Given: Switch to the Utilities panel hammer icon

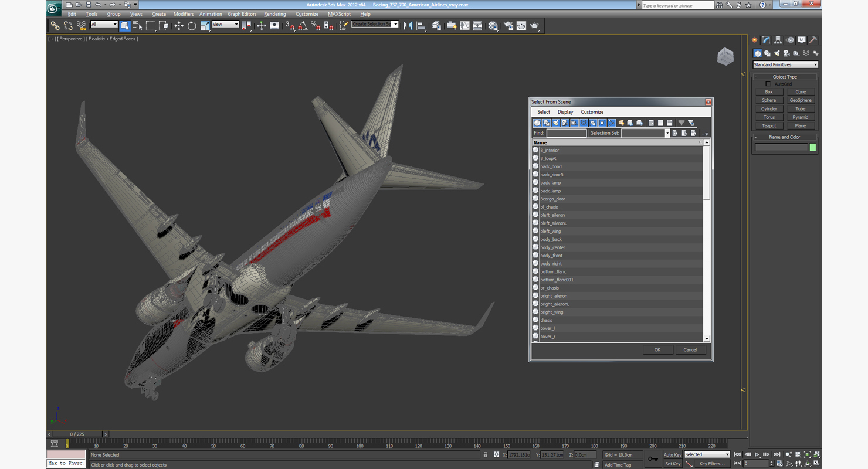Looking at the screenshot, I should click(x=813, y=40).
